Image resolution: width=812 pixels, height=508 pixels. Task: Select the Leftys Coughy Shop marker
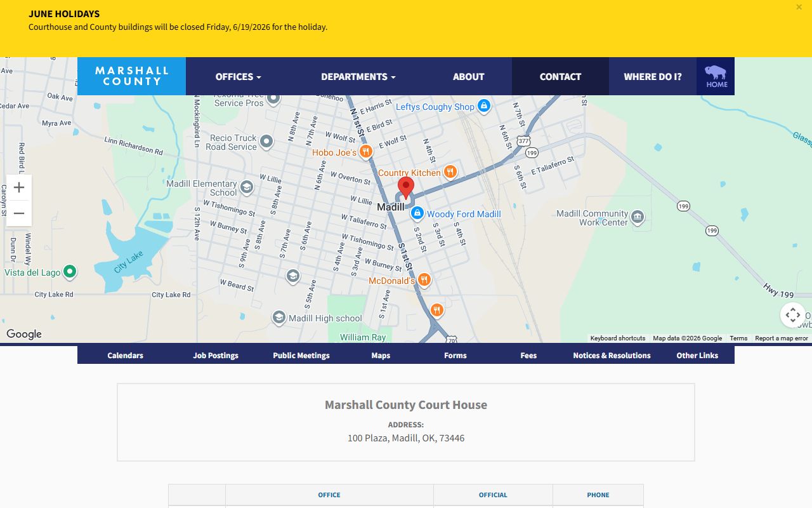483,105
